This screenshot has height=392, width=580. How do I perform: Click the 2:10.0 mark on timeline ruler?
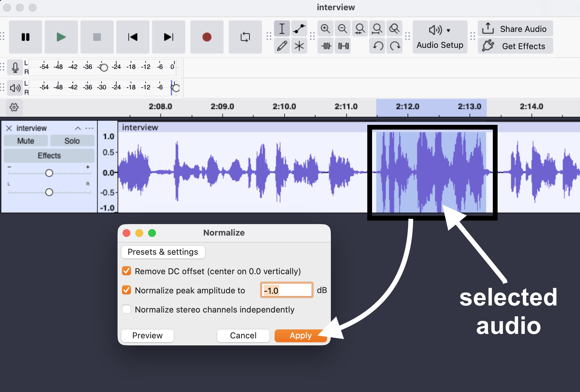(284, 107)
